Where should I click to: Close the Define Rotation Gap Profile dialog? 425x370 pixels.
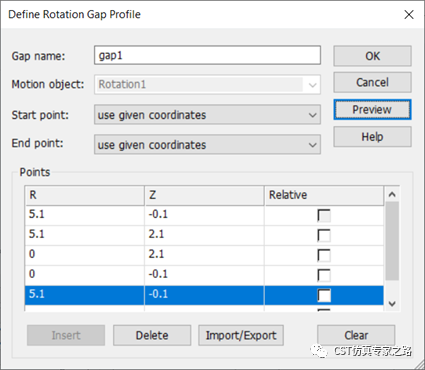[x=409, y=15]
